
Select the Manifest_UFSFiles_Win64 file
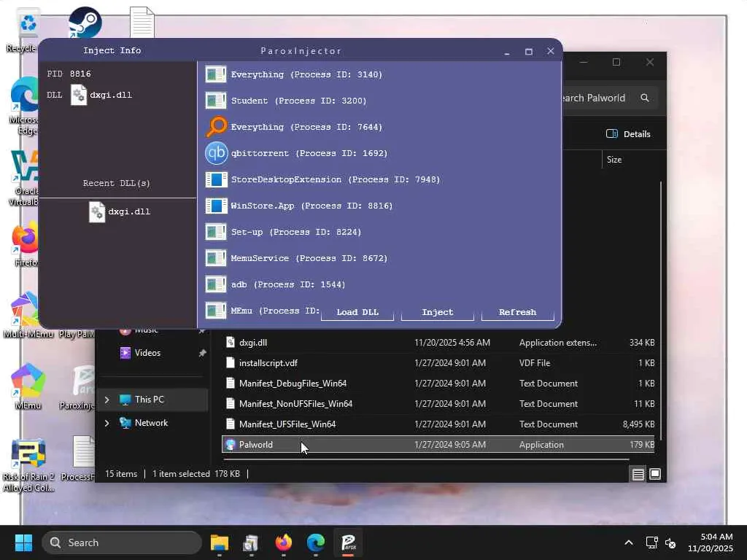tap(438, 424)
